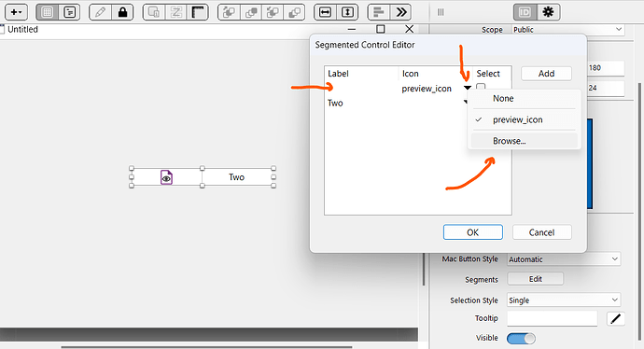Click Add button in Segmented Control Editor
644x349 pixels.
[x=546, y=74]
